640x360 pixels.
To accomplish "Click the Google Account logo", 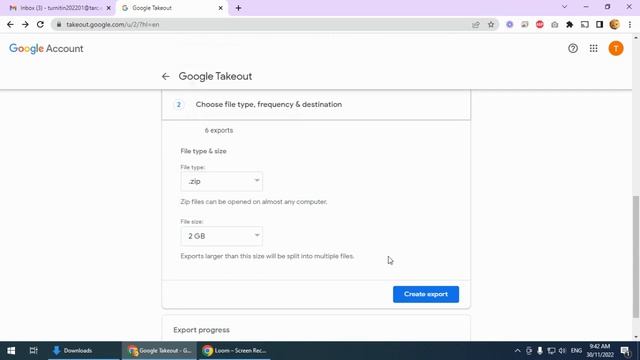I will pyautogui.click(x=46, y=49).
